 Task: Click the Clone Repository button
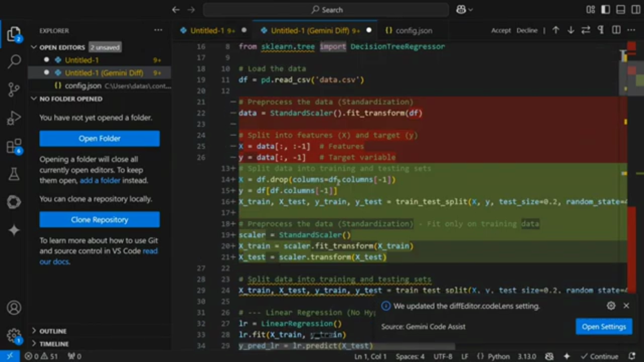point(100,220)
